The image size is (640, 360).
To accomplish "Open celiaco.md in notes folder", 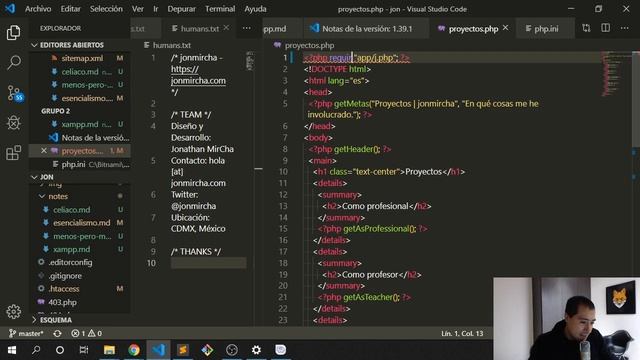I will [x=72, y=210].
